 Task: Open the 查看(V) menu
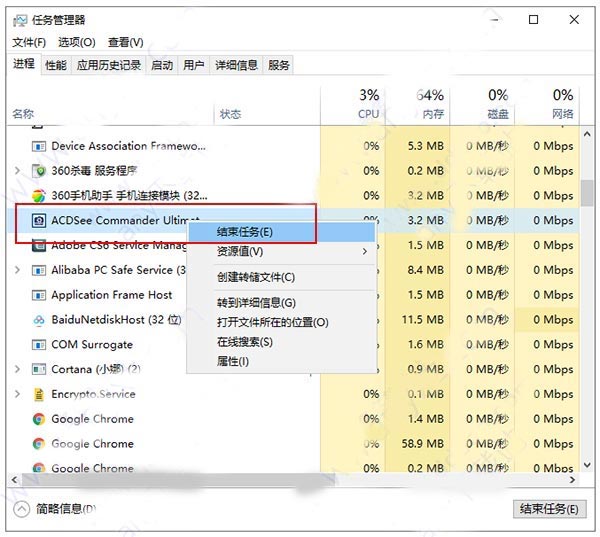tap(126, 42)
